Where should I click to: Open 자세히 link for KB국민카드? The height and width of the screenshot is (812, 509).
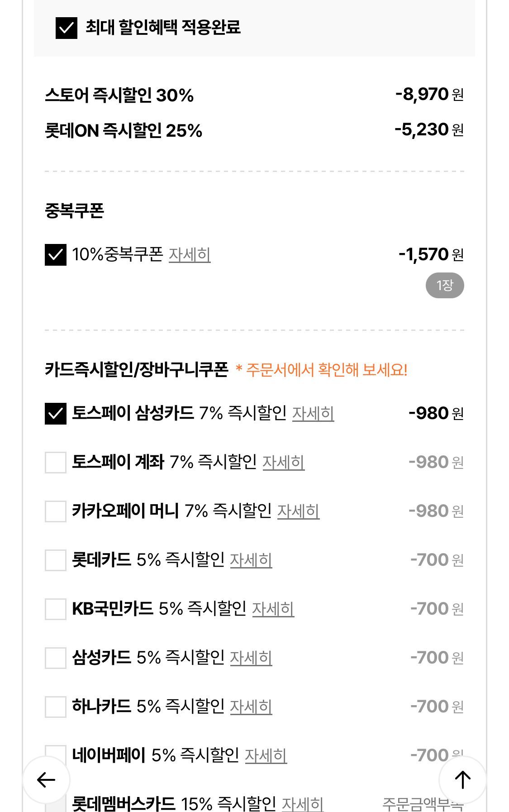point(273,609)
